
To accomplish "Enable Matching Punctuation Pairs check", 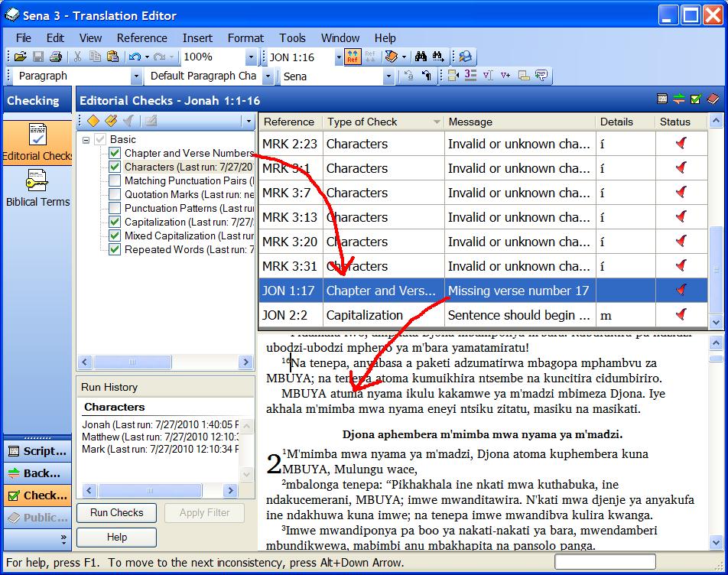I will point(115,180).
